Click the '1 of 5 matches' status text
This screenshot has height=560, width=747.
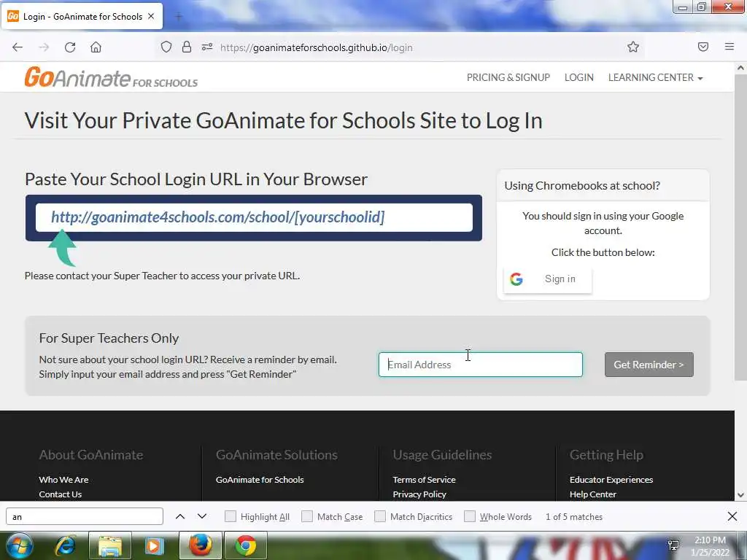click(574, 517)
